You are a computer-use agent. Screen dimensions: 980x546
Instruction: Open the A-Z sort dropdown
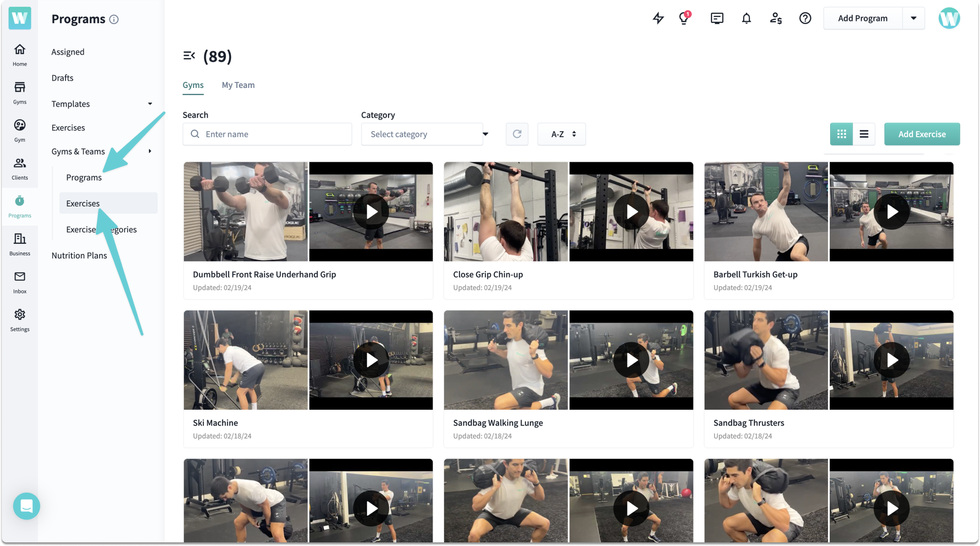(561, 134)
